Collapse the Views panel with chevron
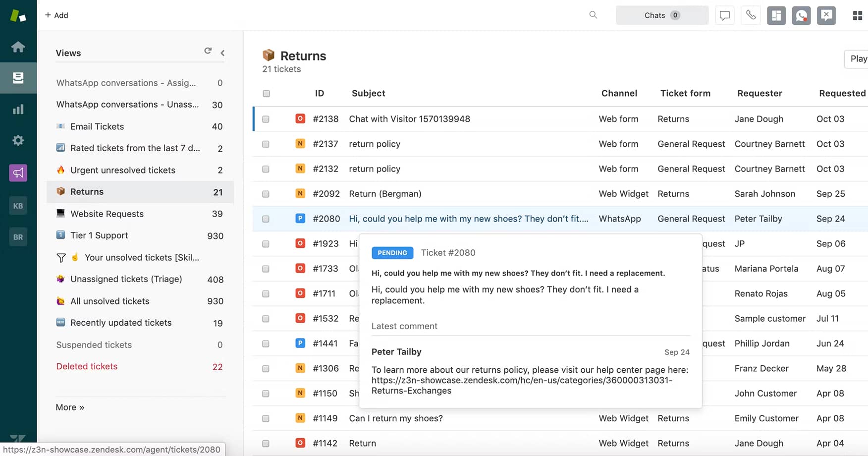The height and width of the screenshot is (456, 868). 222,53
